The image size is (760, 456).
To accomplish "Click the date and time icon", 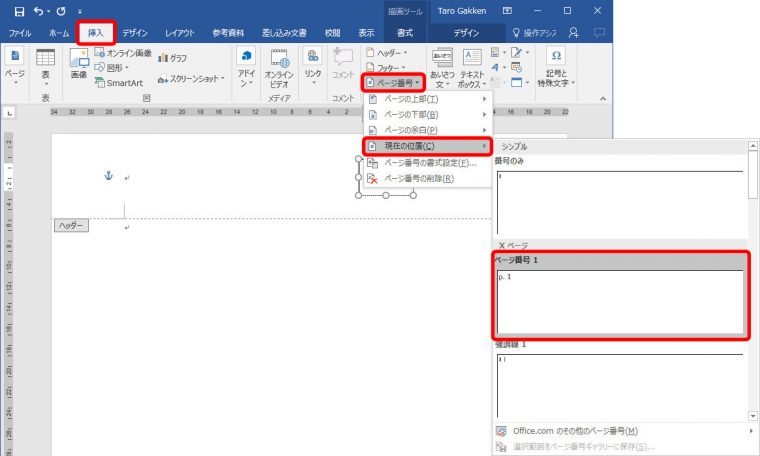I will pos(517,67).
